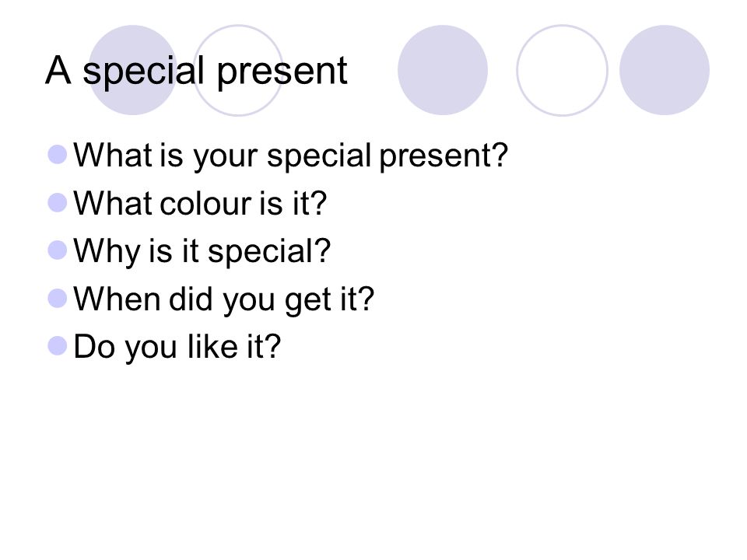Click the slide title 'A special present'
This screenshot has width=747, height=560.
point(196,72)
